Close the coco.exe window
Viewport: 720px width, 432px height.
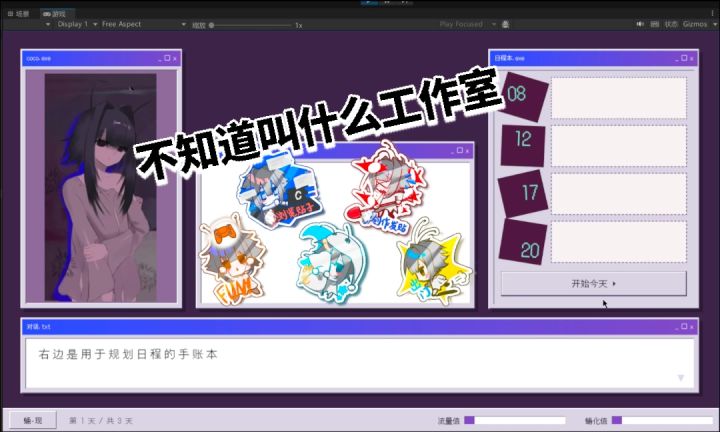[x=175, y=58]
